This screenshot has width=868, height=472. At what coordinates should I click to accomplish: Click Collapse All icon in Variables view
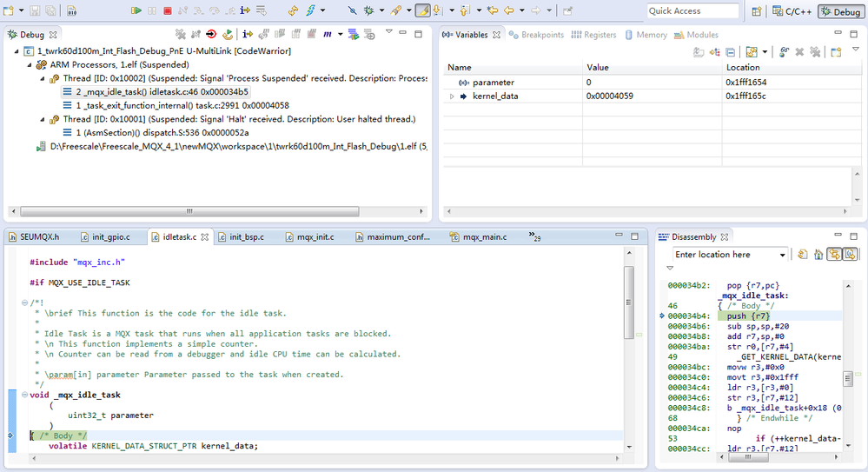point(731,52)
